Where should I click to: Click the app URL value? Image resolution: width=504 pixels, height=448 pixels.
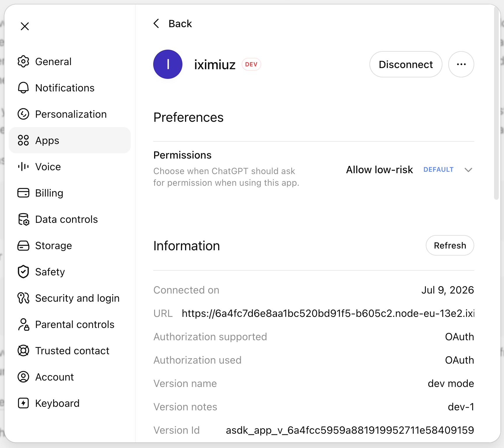point(328,313)
